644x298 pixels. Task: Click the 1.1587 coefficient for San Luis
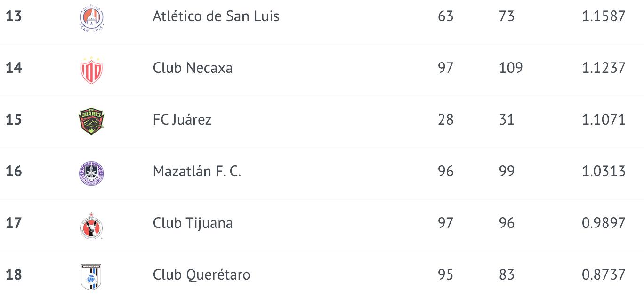tap(604, 16)
